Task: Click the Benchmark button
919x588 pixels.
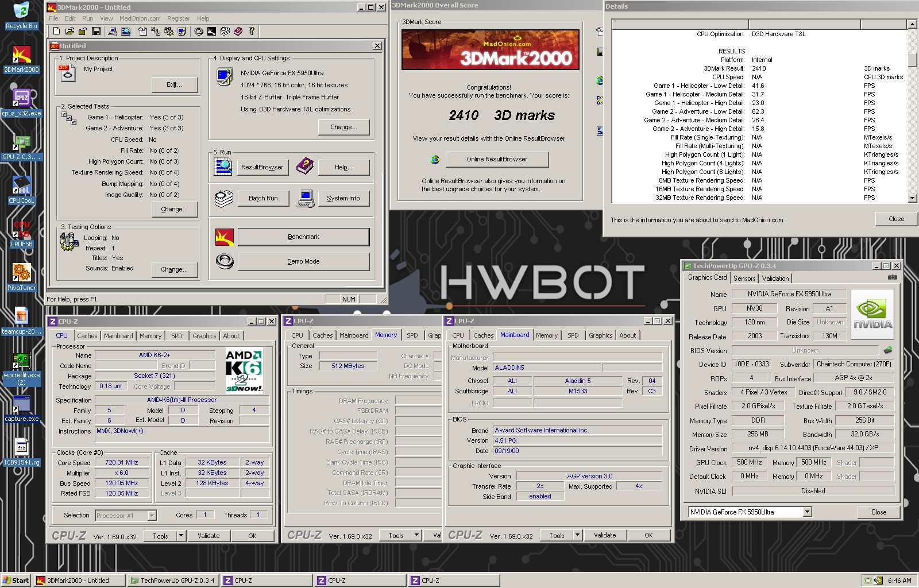Action: tap(303, 237)
